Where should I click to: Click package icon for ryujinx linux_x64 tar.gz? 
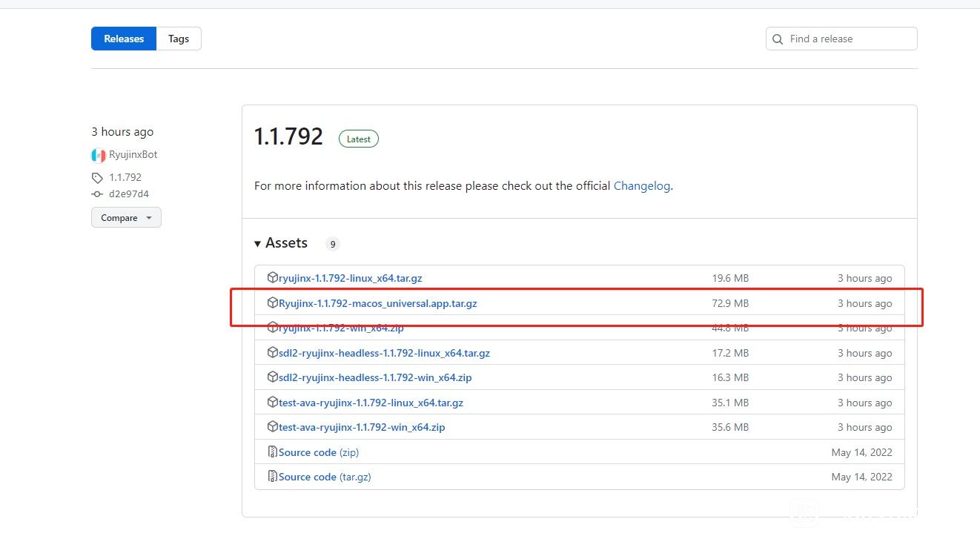point(273,278)
